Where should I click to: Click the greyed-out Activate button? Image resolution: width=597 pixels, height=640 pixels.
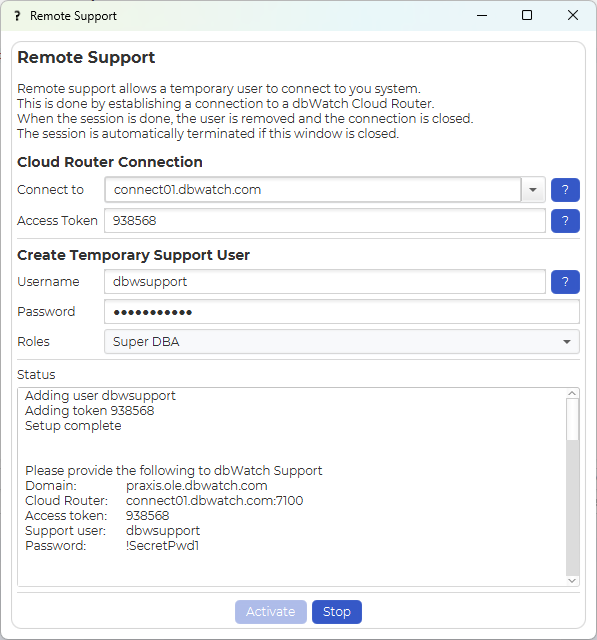click(271, 611)
